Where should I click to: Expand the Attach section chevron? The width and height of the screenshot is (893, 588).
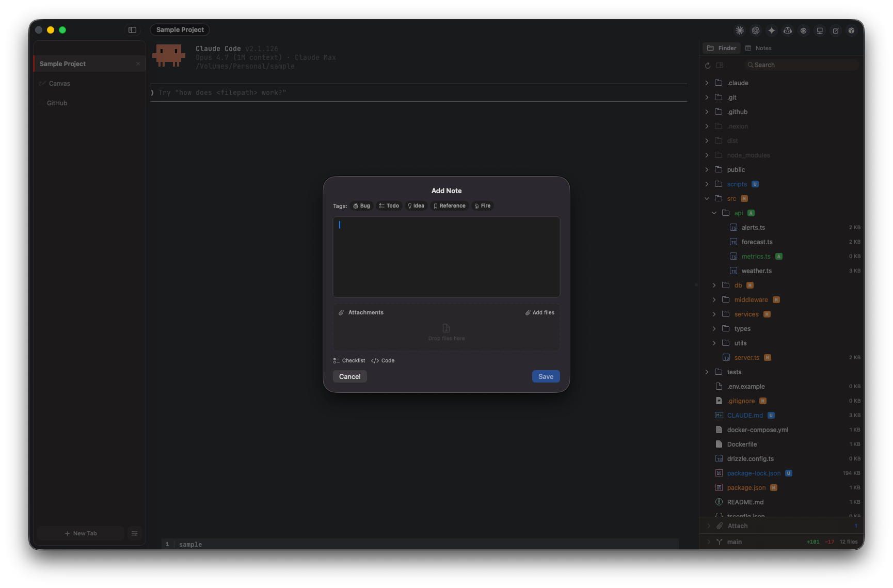709,526
